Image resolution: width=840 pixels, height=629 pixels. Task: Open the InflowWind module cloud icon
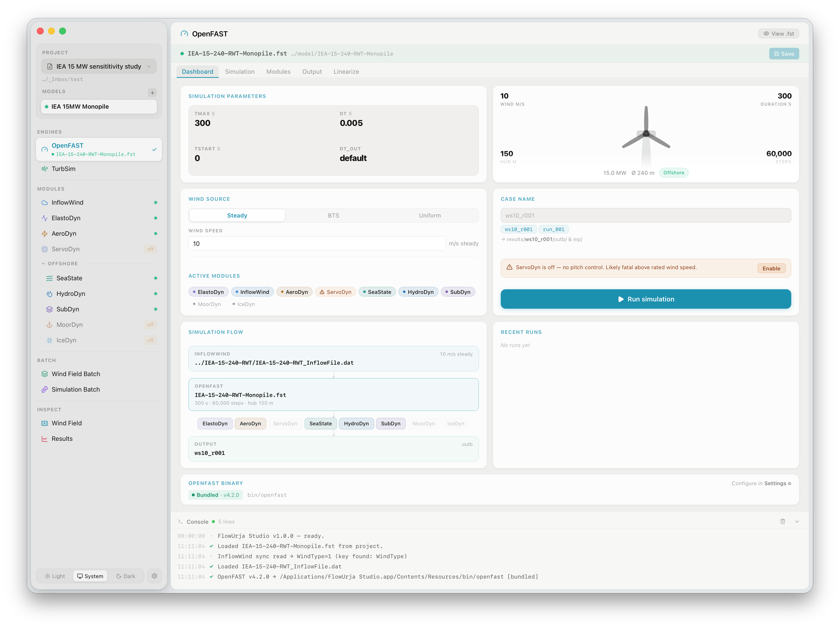coord(44,203)
